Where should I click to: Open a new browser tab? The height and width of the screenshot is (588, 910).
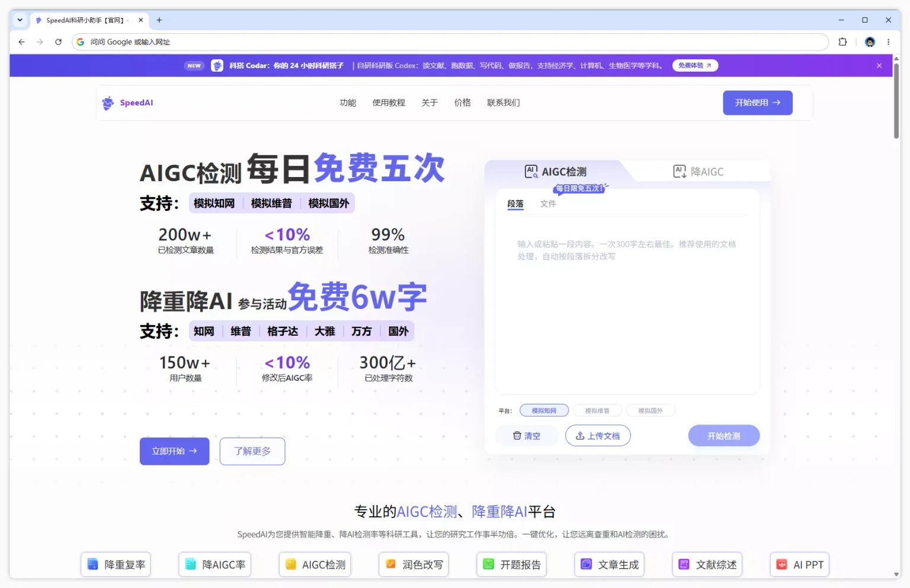coord(159,20)
